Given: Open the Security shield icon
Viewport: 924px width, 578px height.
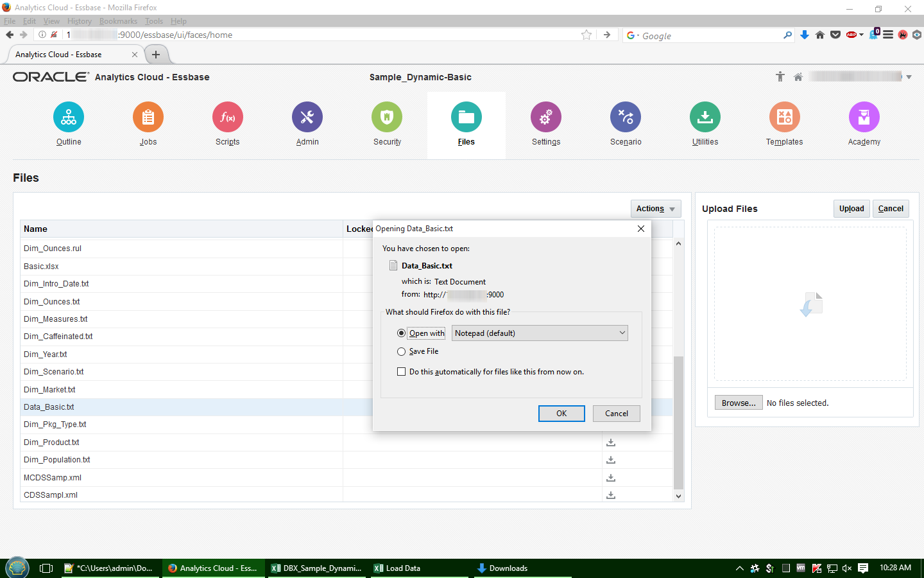Looking at the screenshot, I should pyautogui.click(x=387, y=117).
